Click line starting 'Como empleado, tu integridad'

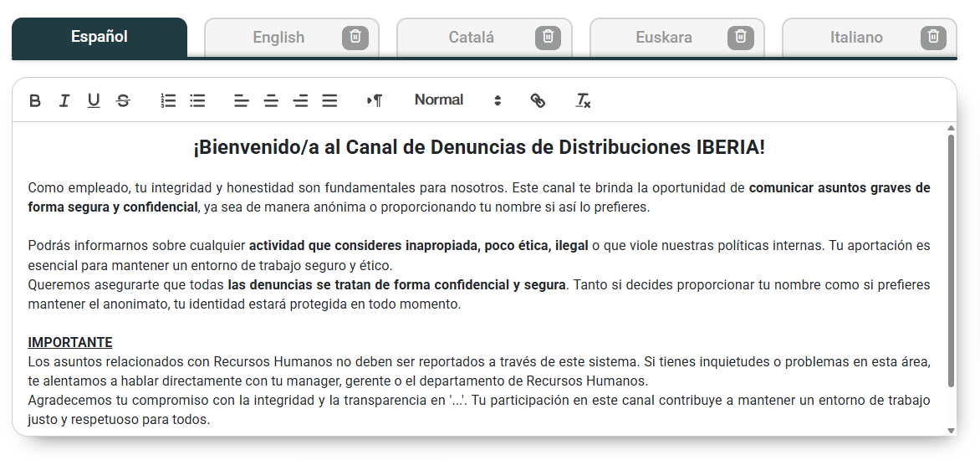(x=479, y=187)
